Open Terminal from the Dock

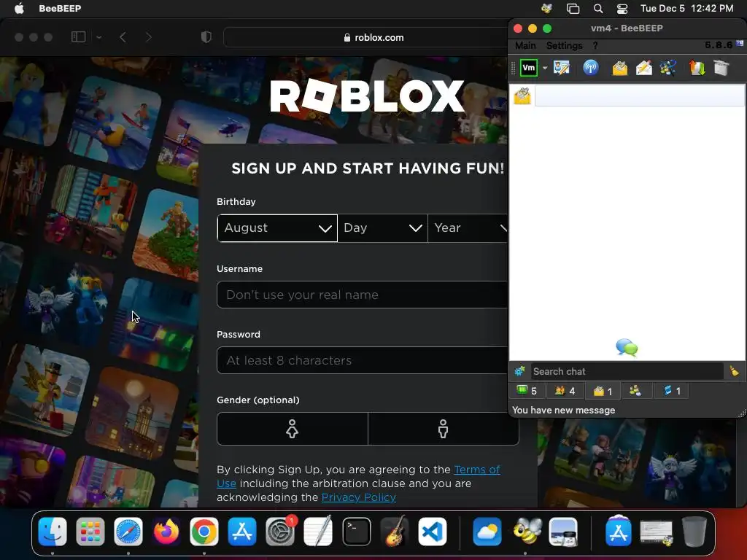[x=356, y=532]
